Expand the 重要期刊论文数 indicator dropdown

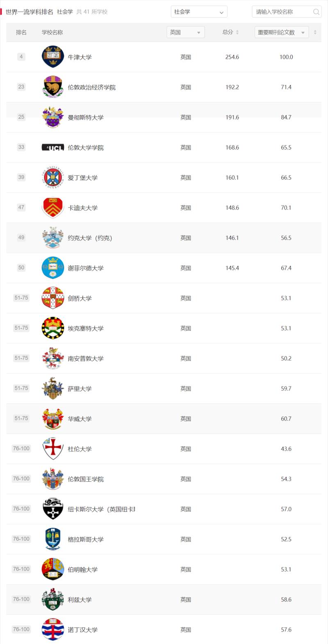coord(281,32)
